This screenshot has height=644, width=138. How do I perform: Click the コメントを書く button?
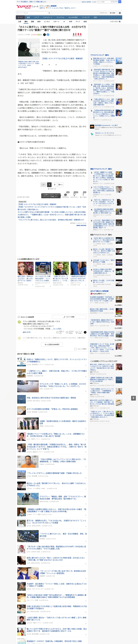[x=69, y=317]
